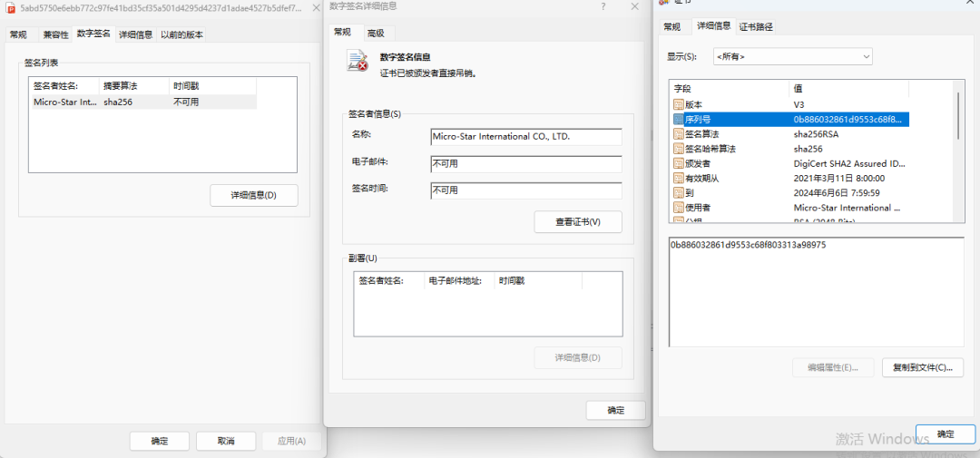980x458 pixels.
Task: Close the 数字签名详细信息 window
Action: click(634, 6)
